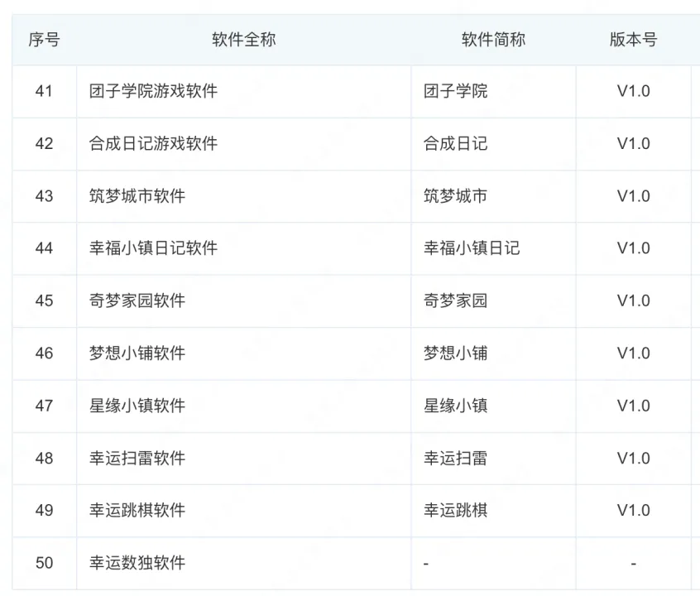
Task: Select the 幸运数独软件 row name
Action: pos(137,563)
